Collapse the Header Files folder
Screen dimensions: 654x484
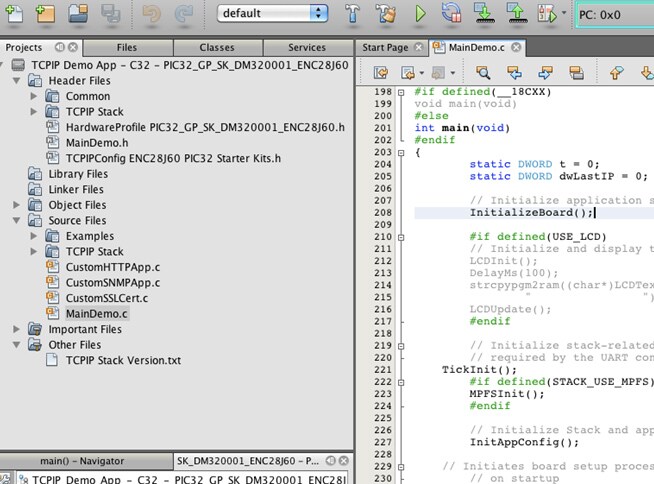click(16, 80)
